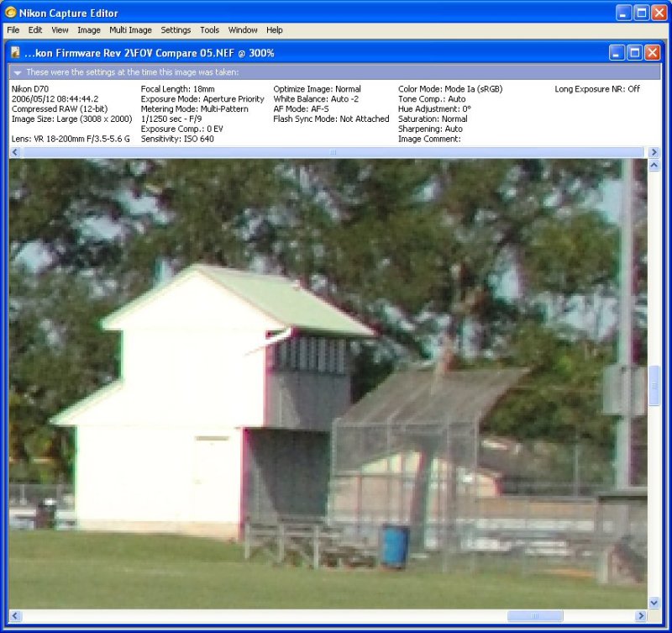Click 'Image Comment:' text
This screenshot has height=633, width=672.
(x=429, y=139)
